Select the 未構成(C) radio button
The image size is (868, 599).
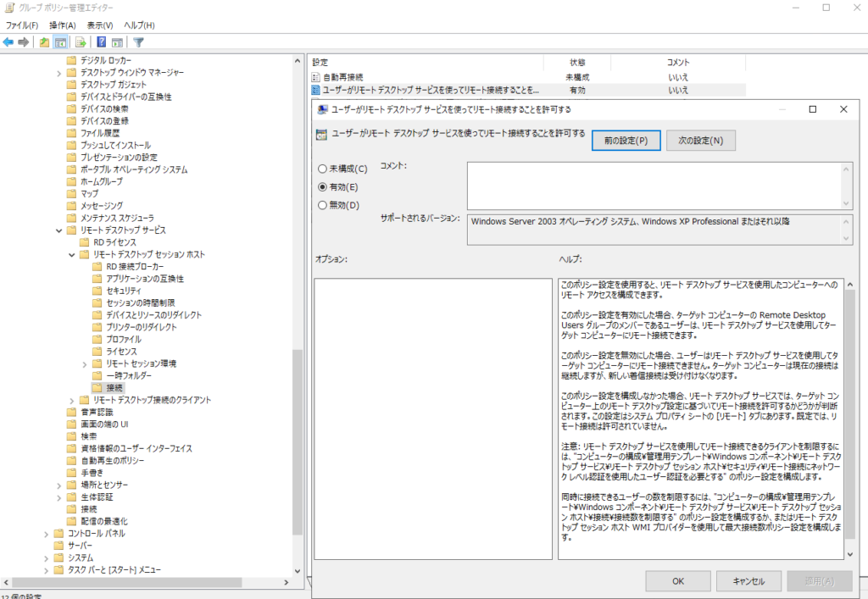point(322,169)
